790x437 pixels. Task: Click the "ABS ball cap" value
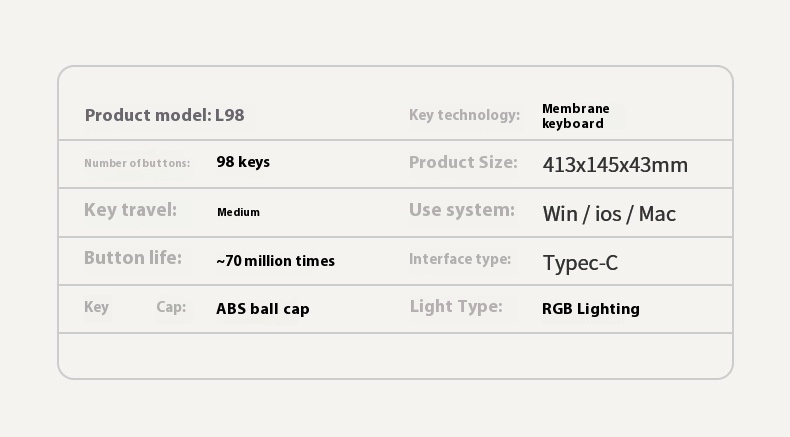[263, 309]
